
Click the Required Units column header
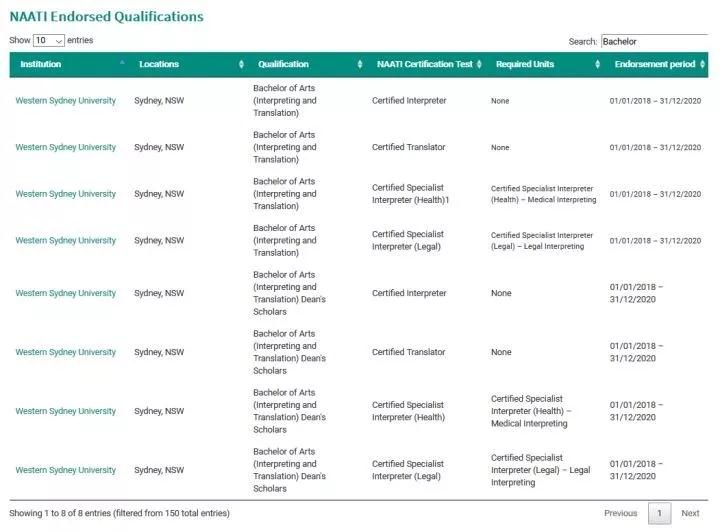point(525,65)
